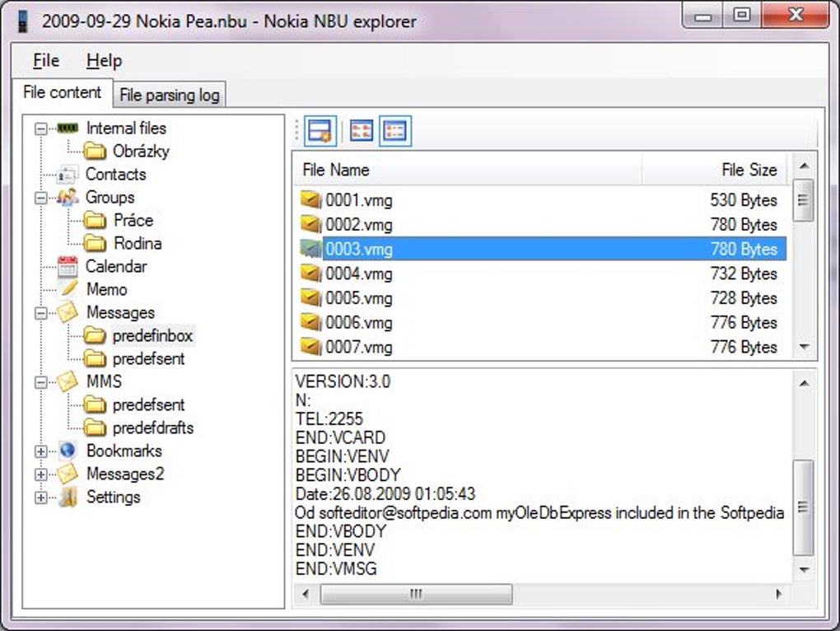Image resolution: width=840 pixels, height=631 pixels.
Task: Click envelope icon of 0006.vmg
Action: 310,322
